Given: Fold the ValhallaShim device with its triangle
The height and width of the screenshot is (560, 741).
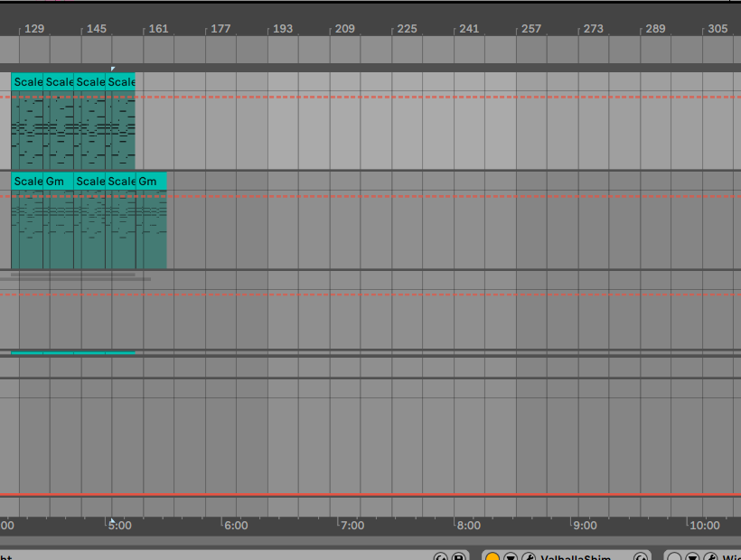Looking at the screenshot, I should (x=511, y=557).
